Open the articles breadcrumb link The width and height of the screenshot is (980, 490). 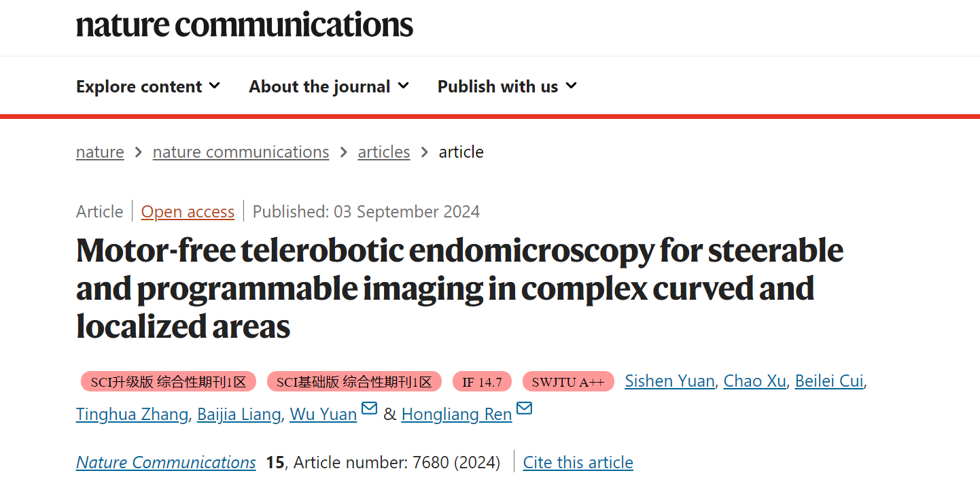[x=384, y=152]
